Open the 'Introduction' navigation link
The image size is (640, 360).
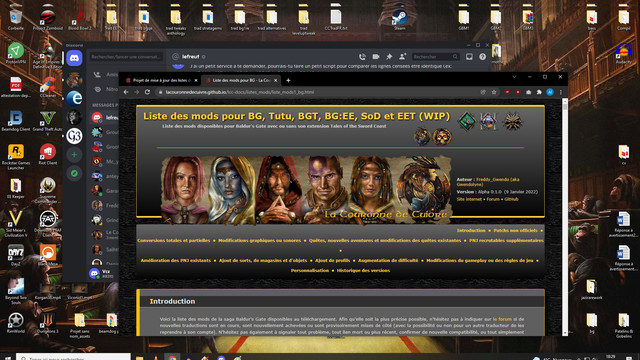pyautogui.click(x=471, y=231)
